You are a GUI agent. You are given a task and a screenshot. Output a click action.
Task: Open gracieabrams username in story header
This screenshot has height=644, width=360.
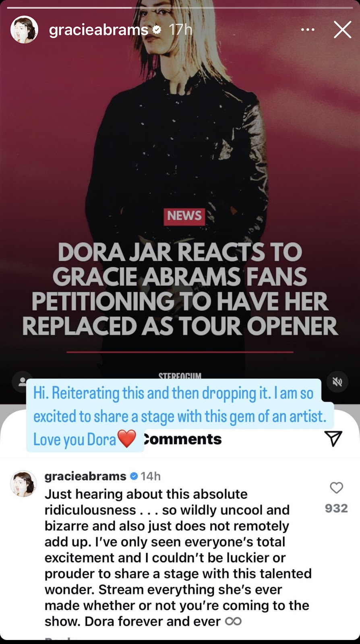click(98, 30)
